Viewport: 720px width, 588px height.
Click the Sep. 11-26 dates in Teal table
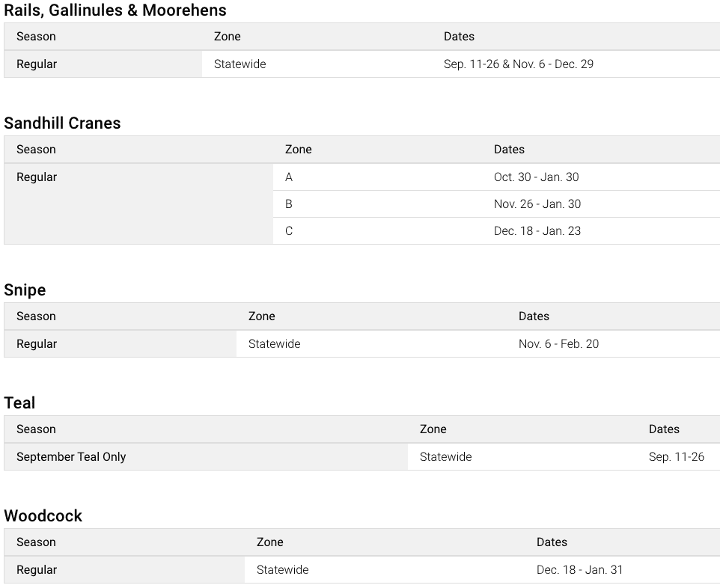coord(676,457)
